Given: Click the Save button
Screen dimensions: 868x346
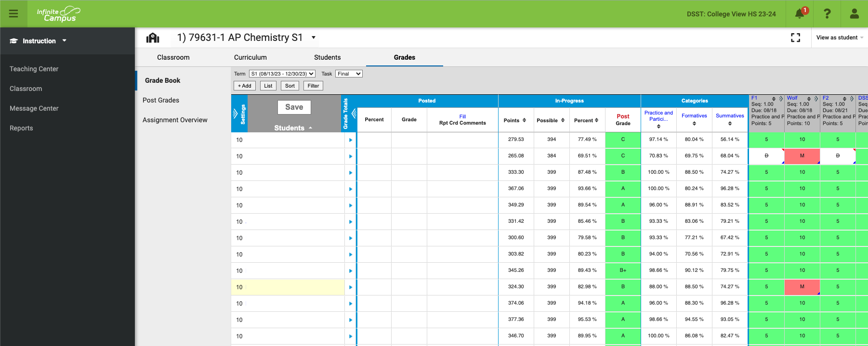Looking at the screenshot, I should [x=294, y=107].
